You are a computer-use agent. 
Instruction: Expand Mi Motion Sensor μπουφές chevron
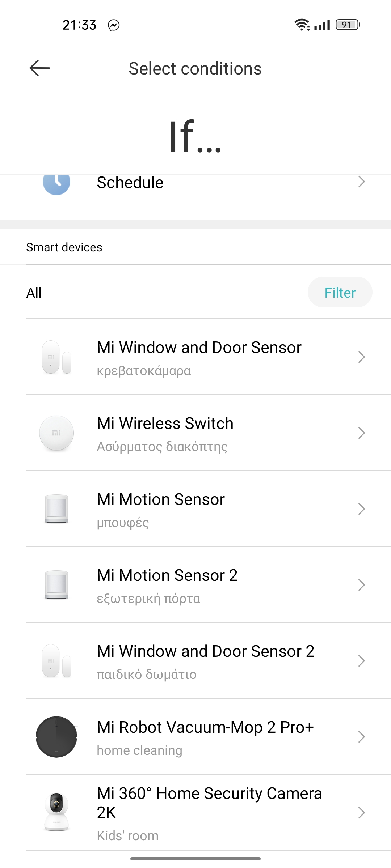pyautogui.click(x=361, y=509)
